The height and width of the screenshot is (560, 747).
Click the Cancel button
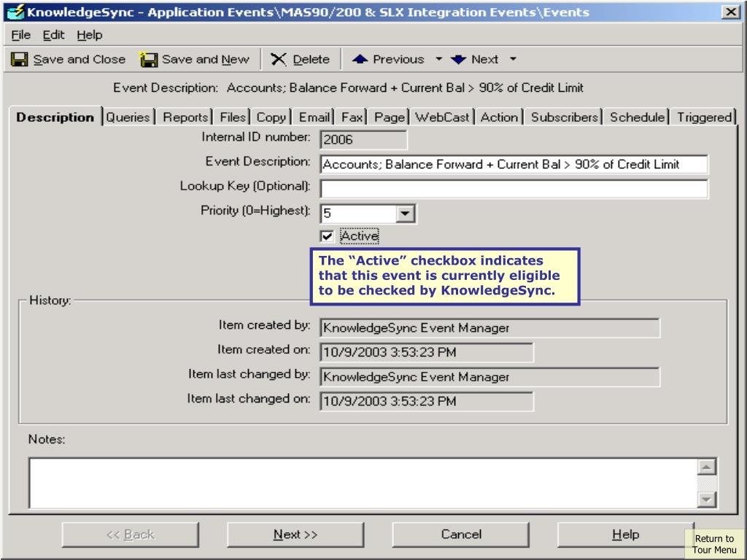[461, 534]
